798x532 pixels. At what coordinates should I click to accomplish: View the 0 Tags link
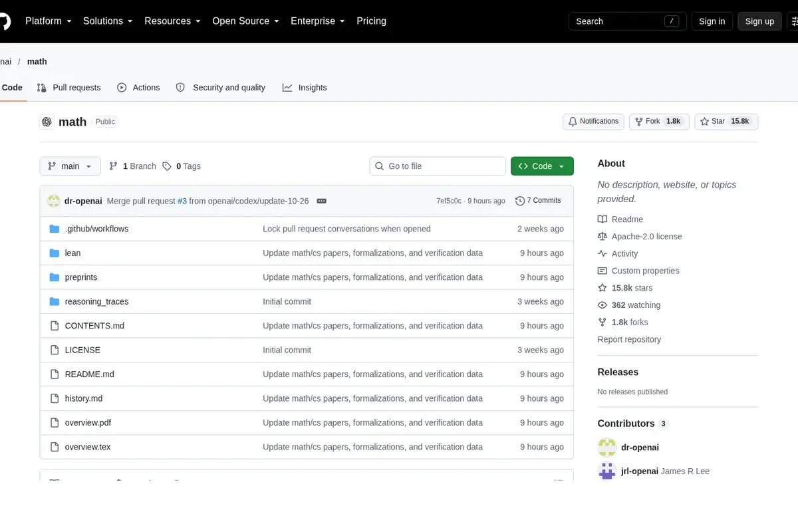[x=182, y=166]
